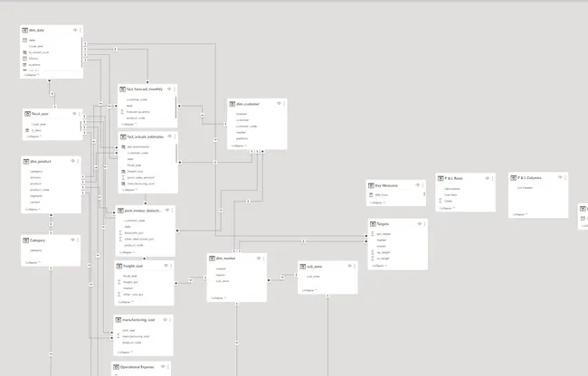Collapse the dim_market table card
This screenshot has height=376, width=588.
point(219,298)
